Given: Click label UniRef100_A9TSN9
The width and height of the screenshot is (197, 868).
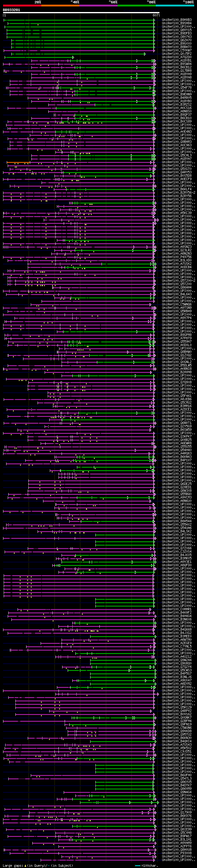Looking at the screenshot, I should (177, 308).
